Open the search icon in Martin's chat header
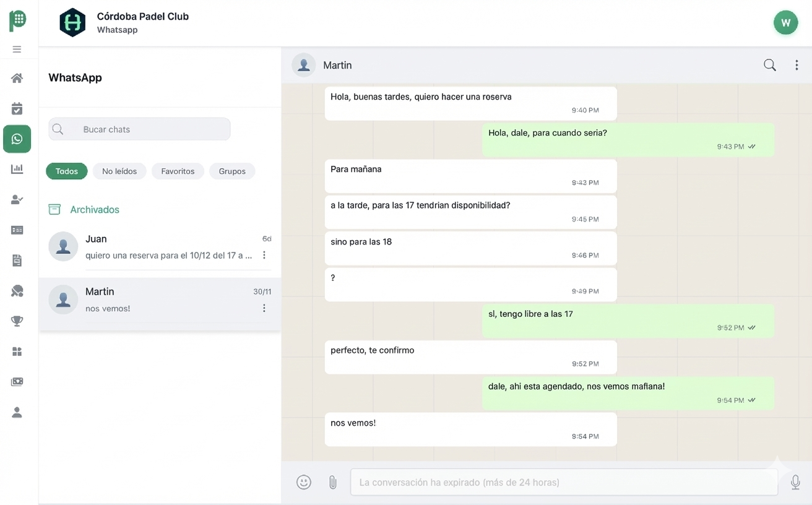The height and width of the screenshot is (505, 812). pos(769,64)
